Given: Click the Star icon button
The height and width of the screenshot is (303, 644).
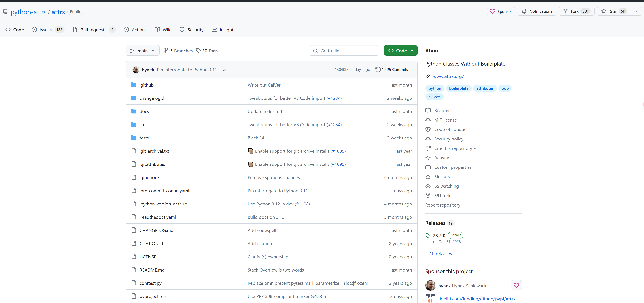Looking at the screenshot, I should [604, 11].
